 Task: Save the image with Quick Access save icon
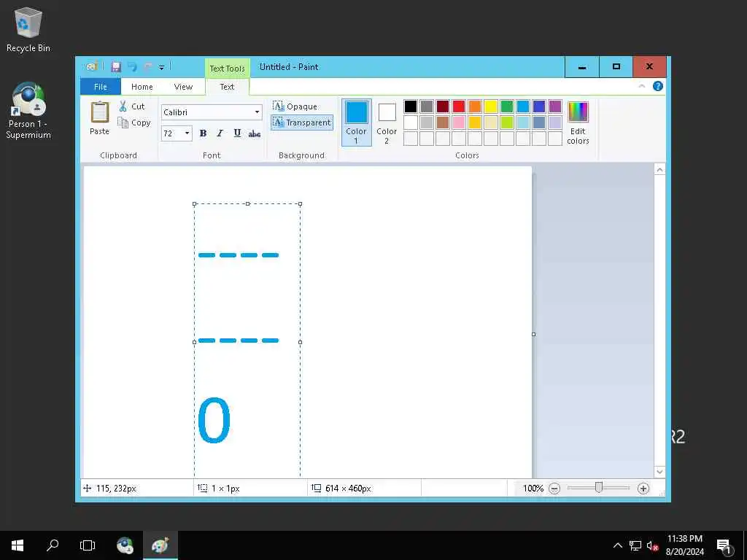[116, 67]
